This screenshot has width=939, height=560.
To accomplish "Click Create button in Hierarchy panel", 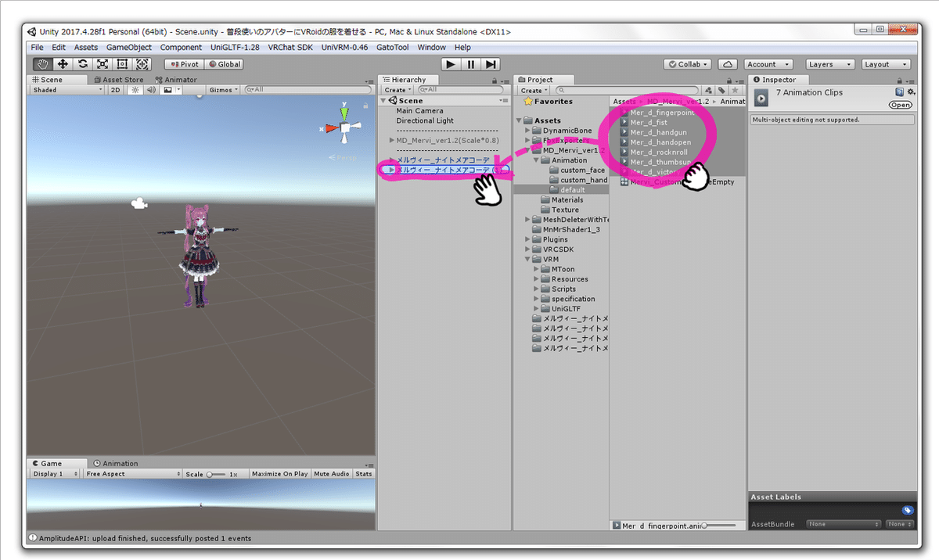I will point(398,90).
